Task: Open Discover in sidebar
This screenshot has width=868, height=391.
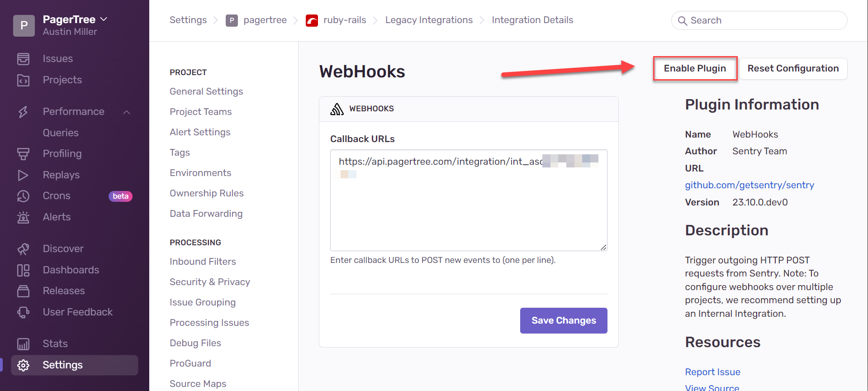Action: coord(63,249)
